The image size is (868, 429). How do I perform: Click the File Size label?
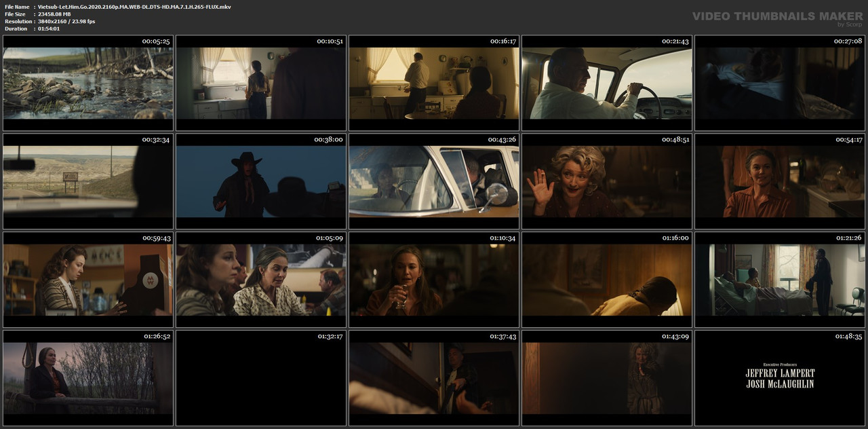click(x=15, y=14)
